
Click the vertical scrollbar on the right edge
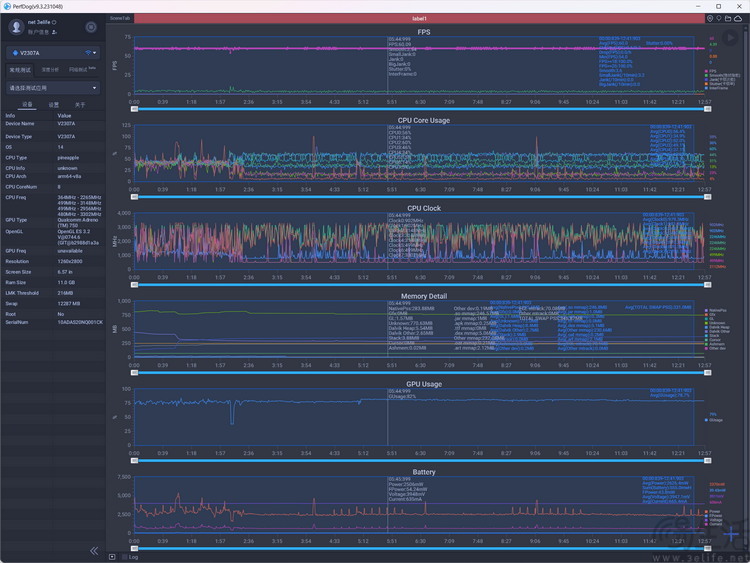(x=748, y=287)
